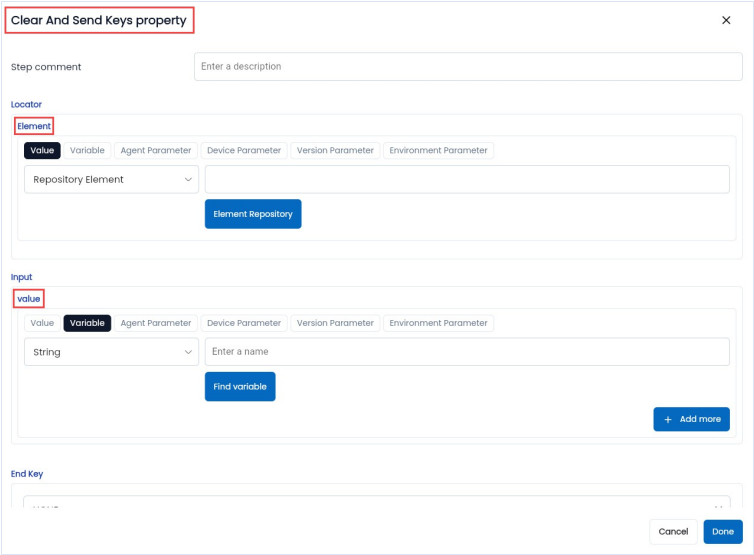Close the Clear And Send Keys dialog
The width and height of the screenshot is (754, 555).
tap(726, 20)
